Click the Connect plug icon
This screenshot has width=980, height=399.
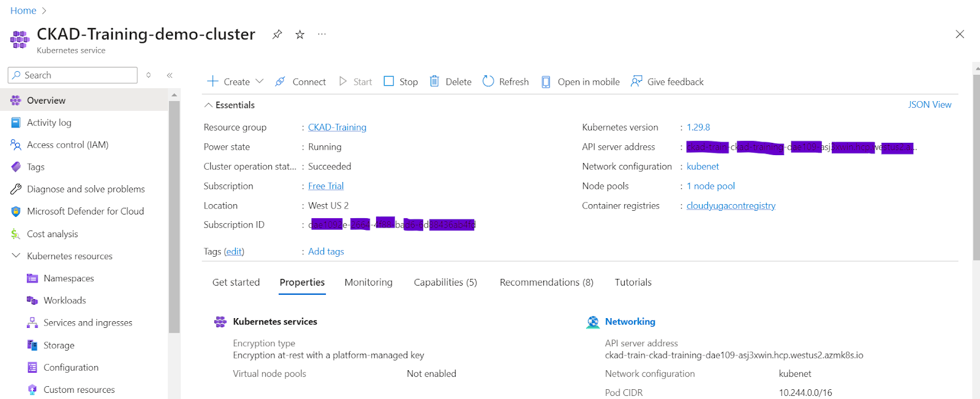(280, 82)
